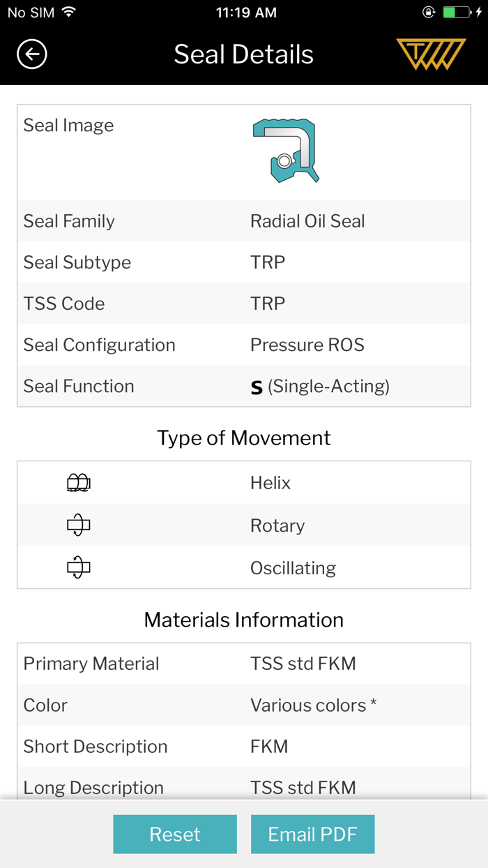Select the Type of Movement section header
The height and width of the screenshot is (868, 488).
(243, 437)
